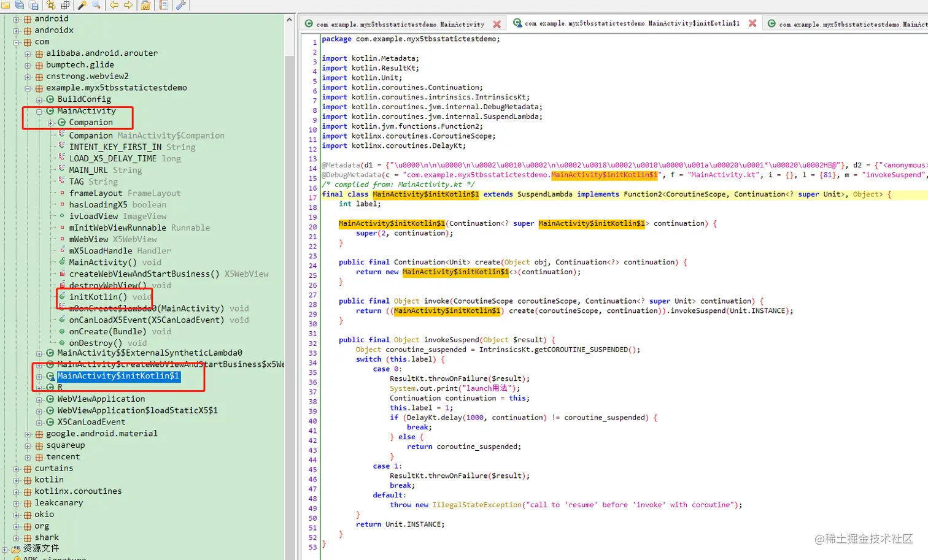Image resolution: width=928 pixels, height=560 pixels.
Task: Click the WebViewApplication class icon
Action: pos(50,399)
